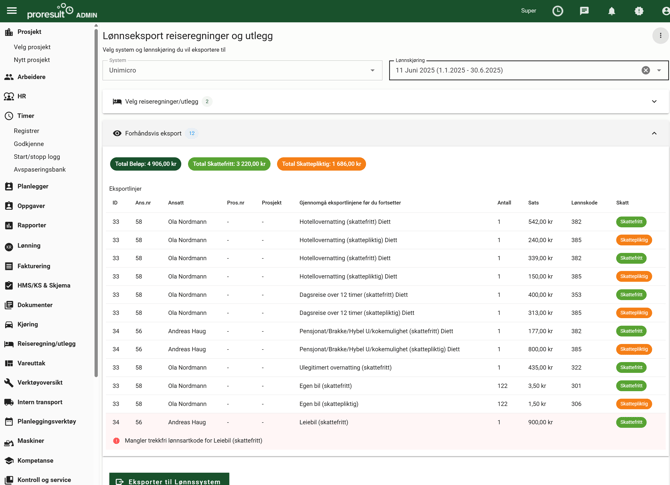This screenshot has width=670, height=485.
Task: Open Velg prosjekt link in the sidebar
Action: point(32,47)
